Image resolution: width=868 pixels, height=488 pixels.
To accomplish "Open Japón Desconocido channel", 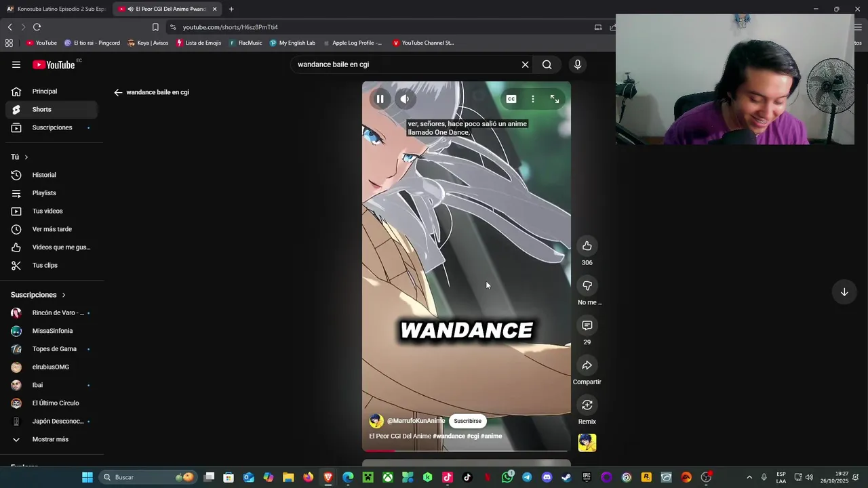I will 51,421.
